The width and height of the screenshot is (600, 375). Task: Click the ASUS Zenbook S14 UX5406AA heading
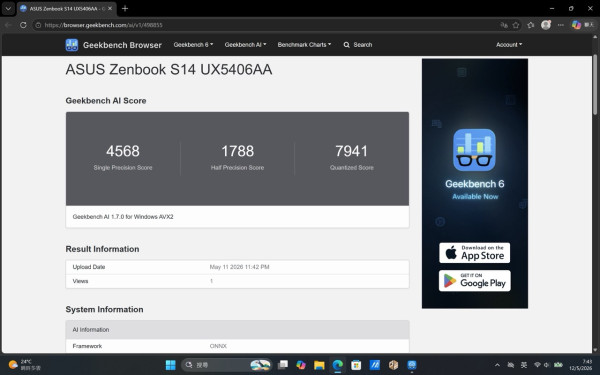(x=169, y=70)
